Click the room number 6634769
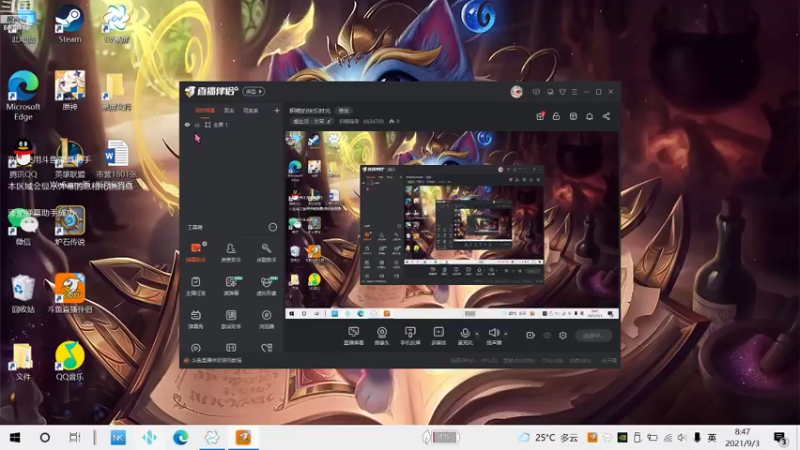 [373, 121]
